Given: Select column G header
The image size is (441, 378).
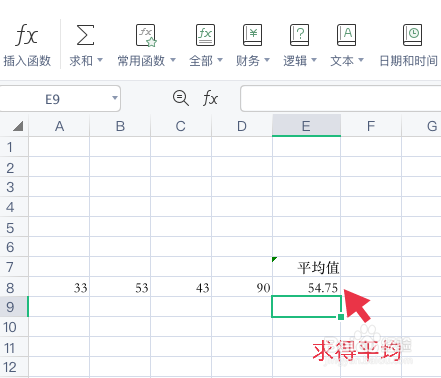Looking at the screenshot, I should pos(422,126).
